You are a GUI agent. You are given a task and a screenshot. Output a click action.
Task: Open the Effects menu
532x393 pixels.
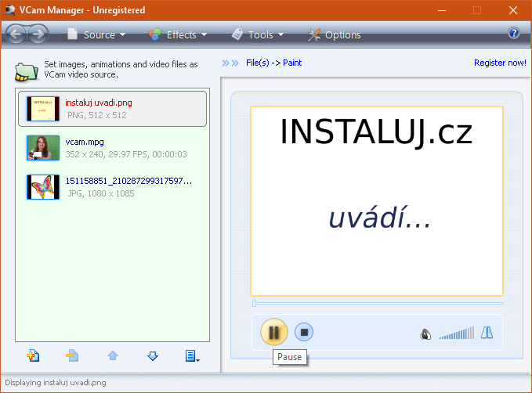pos(178,34)
